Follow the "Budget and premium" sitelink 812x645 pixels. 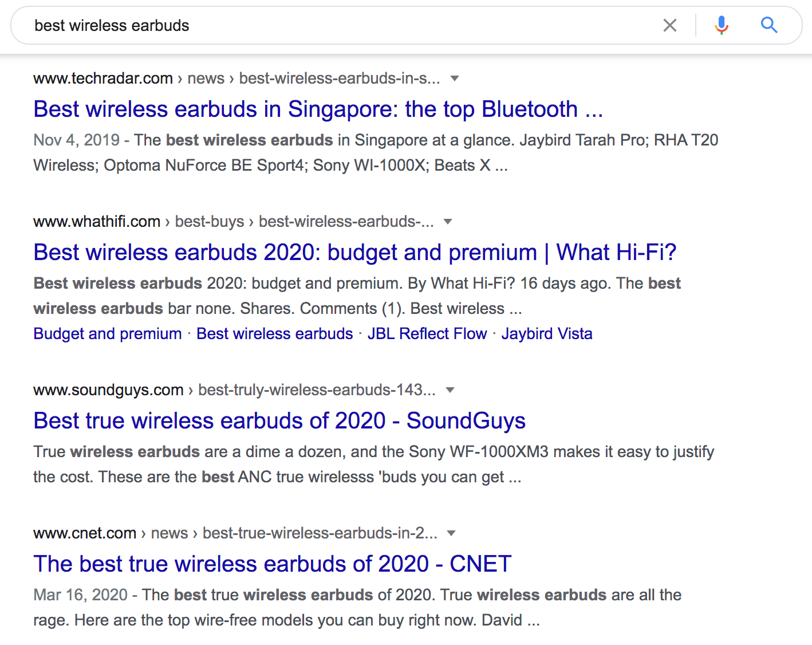[107, 333]
